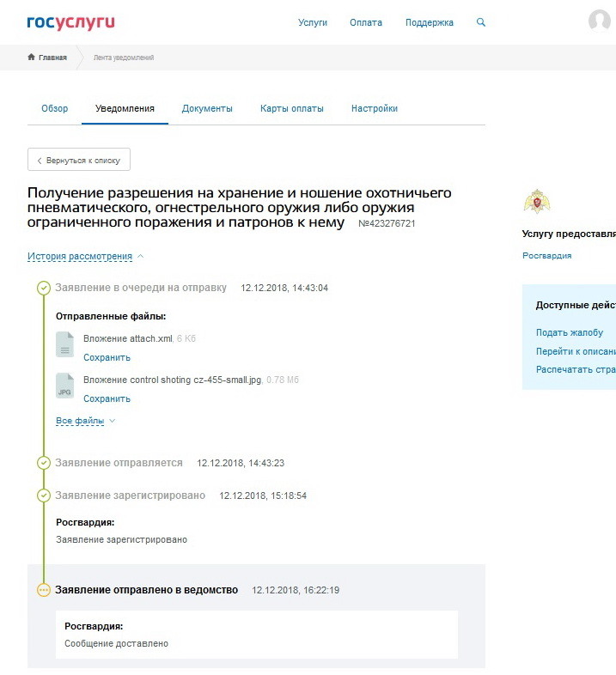Click pending status icon for 'Заявление отправлено в ведомство'
Viewport: 616px width, 675px height.
(44, 590)
